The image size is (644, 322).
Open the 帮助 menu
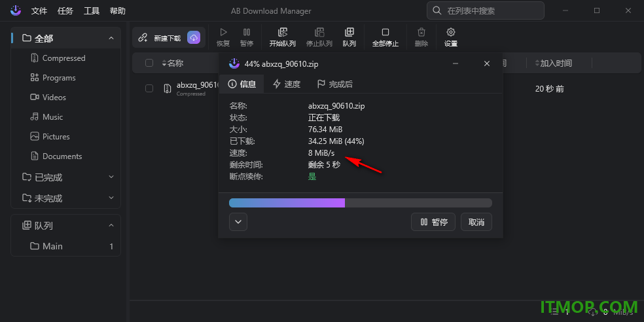(118, 11)
